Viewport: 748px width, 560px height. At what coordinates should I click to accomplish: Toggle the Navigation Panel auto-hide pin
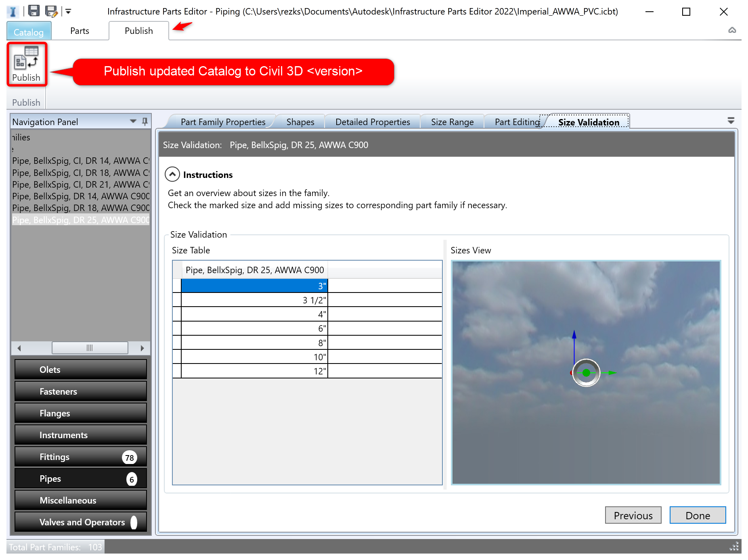tap(145, 121)
